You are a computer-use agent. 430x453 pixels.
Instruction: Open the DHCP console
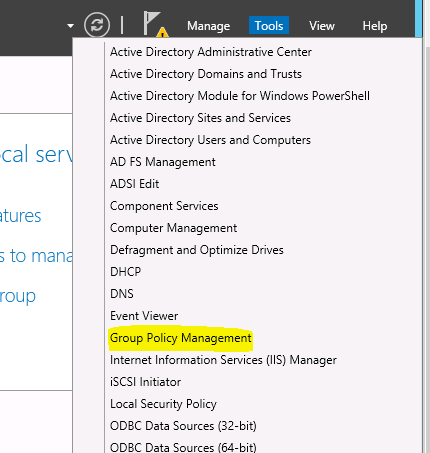pos(125,272)
